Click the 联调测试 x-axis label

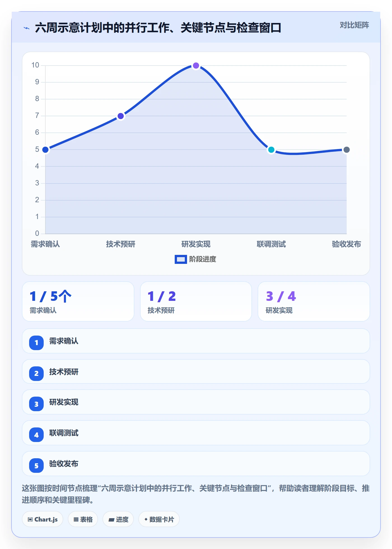pos(271,244)
